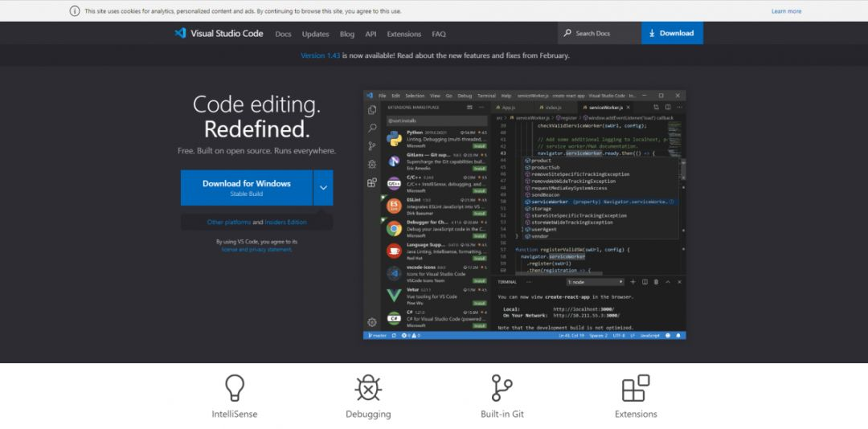Click the Python extension icon in the hero screenshot

click(x=394, y=138)
